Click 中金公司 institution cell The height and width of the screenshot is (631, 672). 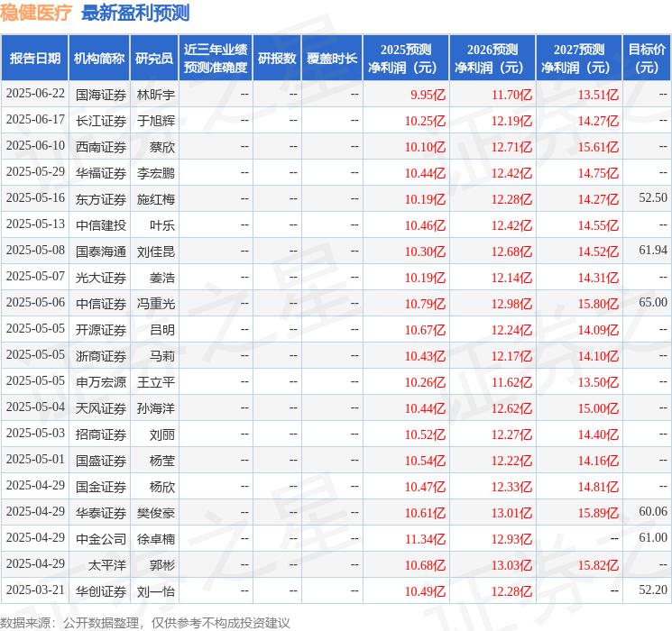pos(101,538)
